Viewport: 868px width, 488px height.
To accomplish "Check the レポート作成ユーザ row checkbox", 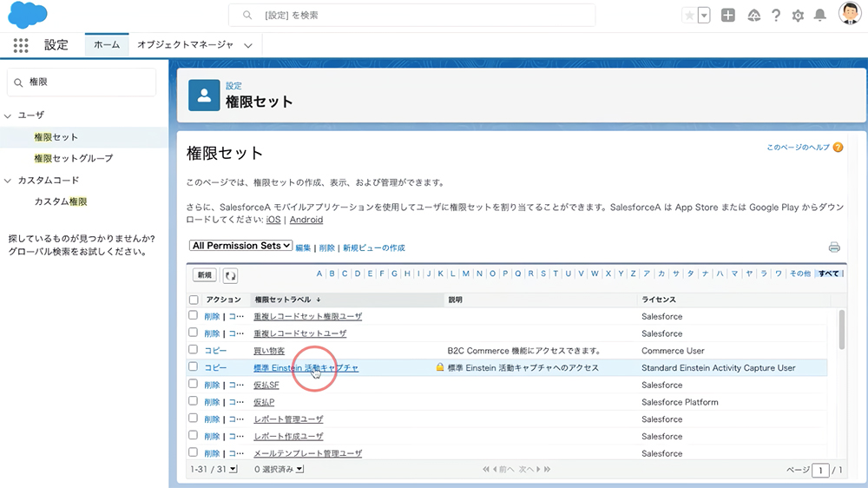I will [194, 435].
